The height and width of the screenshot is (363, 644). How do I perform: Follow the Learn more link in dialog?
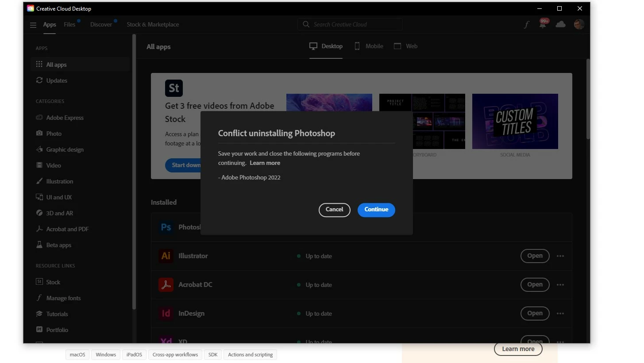(x=265, y=163)
